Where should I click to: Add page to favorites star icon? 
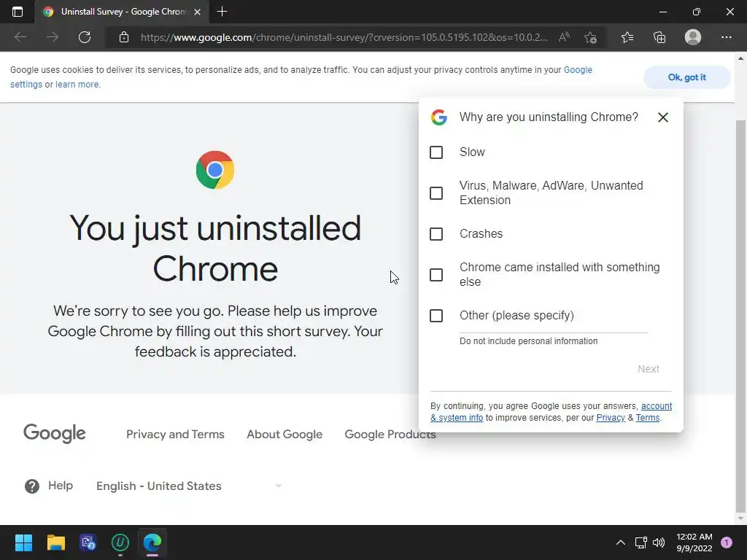[591, 37]
